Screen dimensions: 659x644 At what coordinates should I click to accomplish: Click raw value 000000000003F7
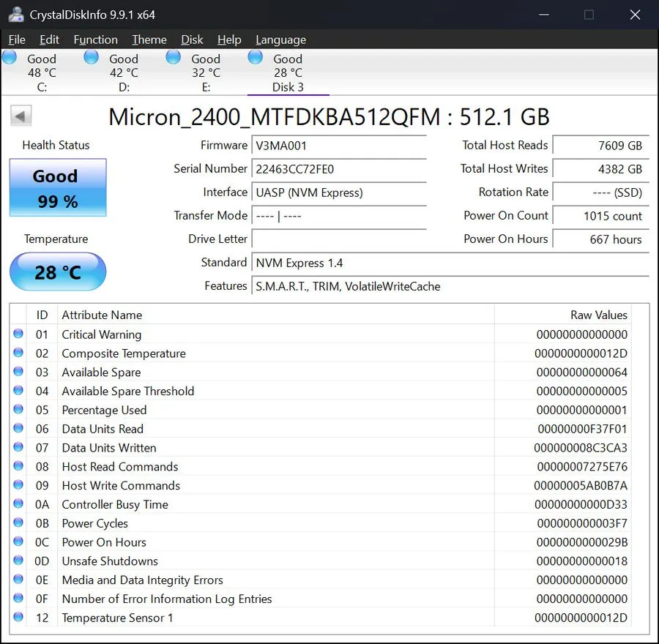click(x=582, y=524)
